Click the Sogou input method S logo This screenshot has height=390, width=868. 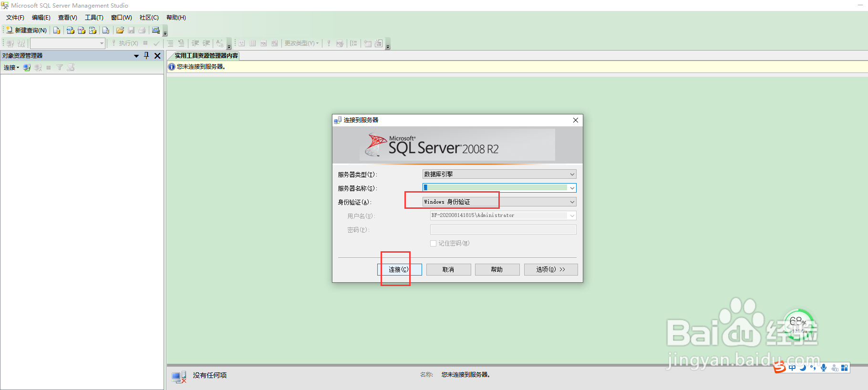[780, 367]
